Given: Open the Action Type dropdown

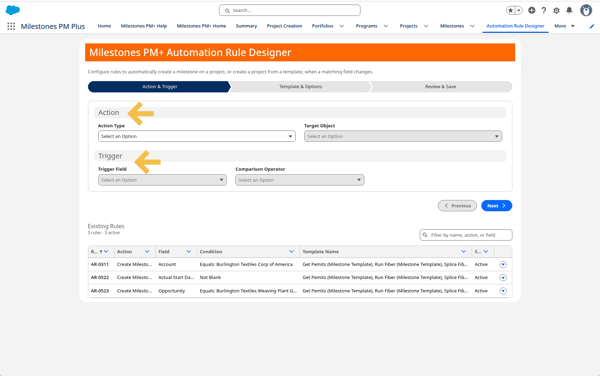Looking at the screenshot, I should (x=197, y=136).
